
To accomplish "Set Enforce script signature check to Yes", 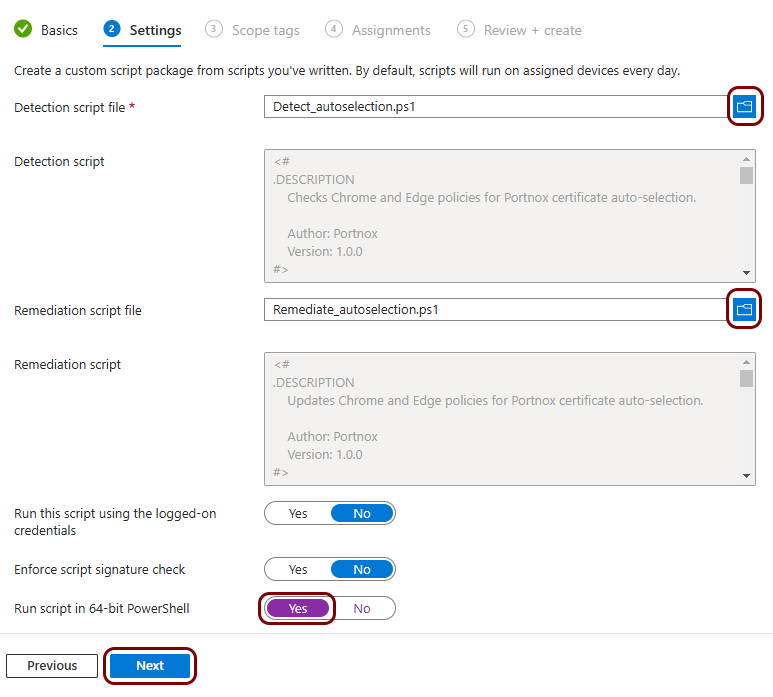I will (x=298, y=569).
